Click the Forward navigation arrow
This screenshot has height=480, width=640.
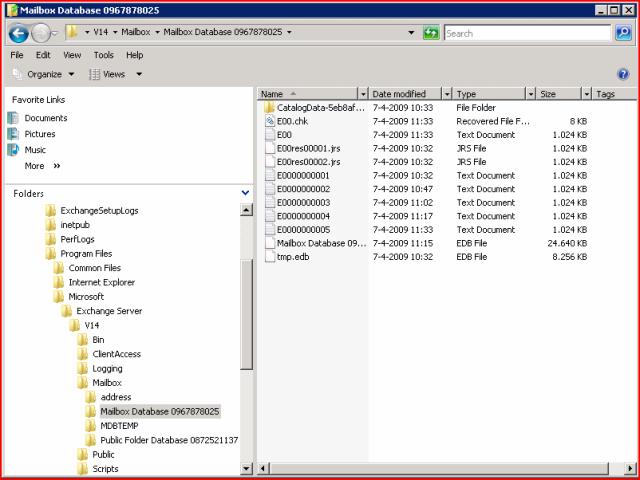click(x=40, y=33)
